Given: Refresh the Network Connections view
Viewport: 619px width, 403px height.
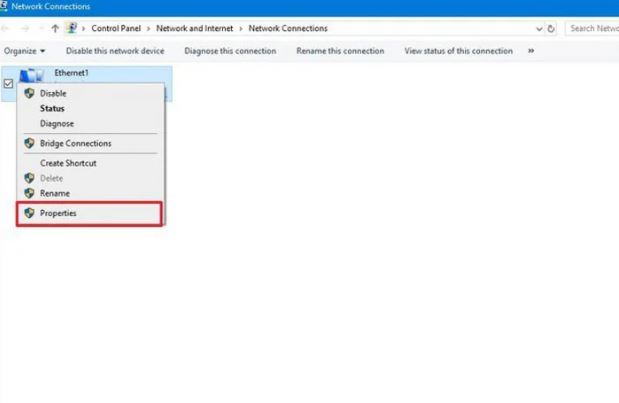Looking at the screenshot, I should coord(551,28).
